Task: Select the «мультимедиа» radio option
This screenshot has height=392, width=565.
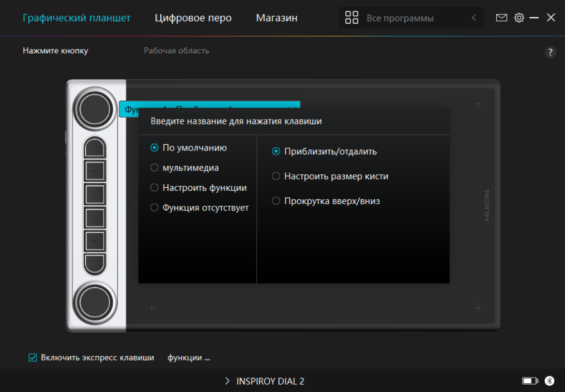Action: 154,168
